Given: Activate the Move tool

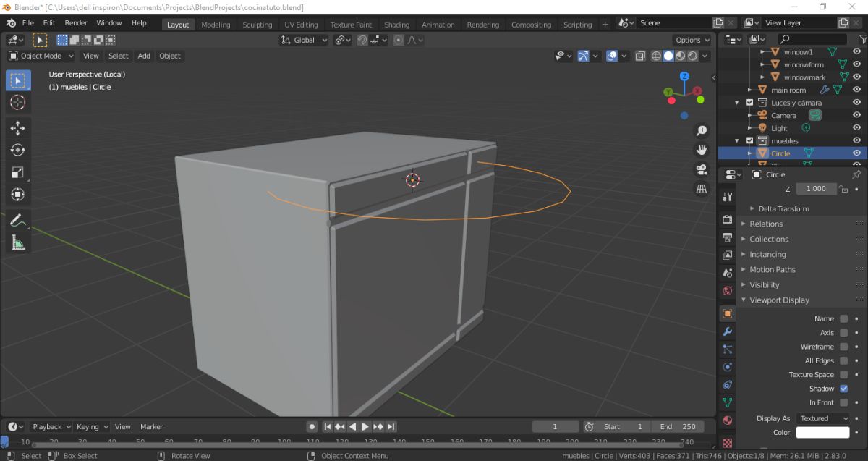Looking at the screenshot, I should [x=18, y=128].
